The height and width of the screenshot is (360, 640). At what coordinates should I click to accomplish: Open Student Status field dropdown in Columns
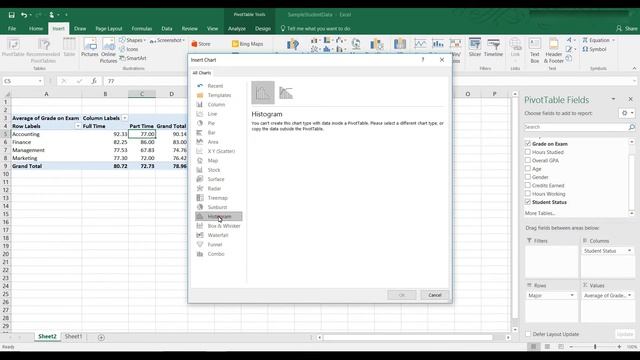pos(629,251)
